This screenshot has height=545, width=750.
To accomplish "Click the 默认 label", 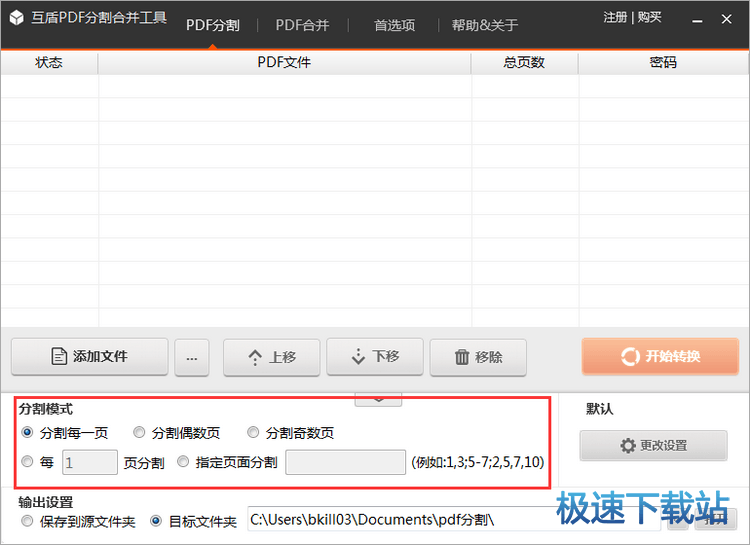I will pyautogui.click(x=599, y=409).
